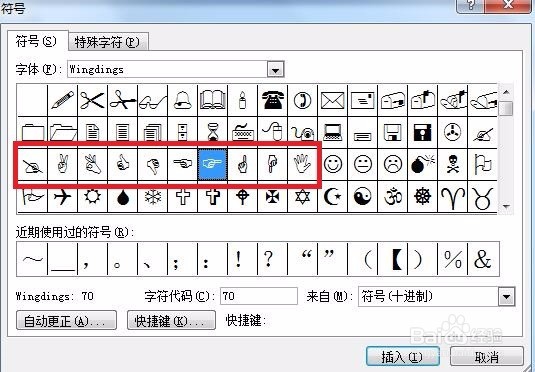Image resolution: width=535 pixels, height=372 pixels.
Task: Pick the recent semicolon symbol
Action: point(183,259)
